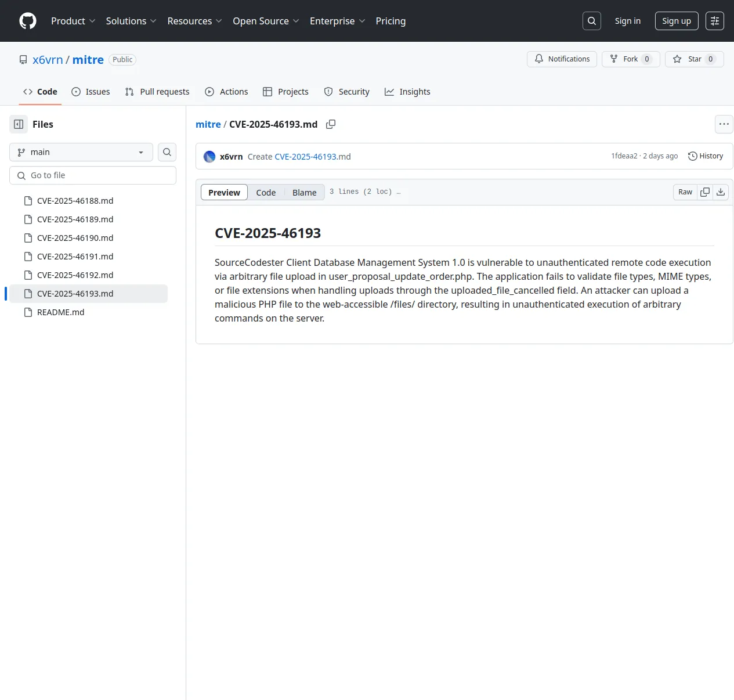Open the Projects tab

pyautogui.click(x=285, y=92)
